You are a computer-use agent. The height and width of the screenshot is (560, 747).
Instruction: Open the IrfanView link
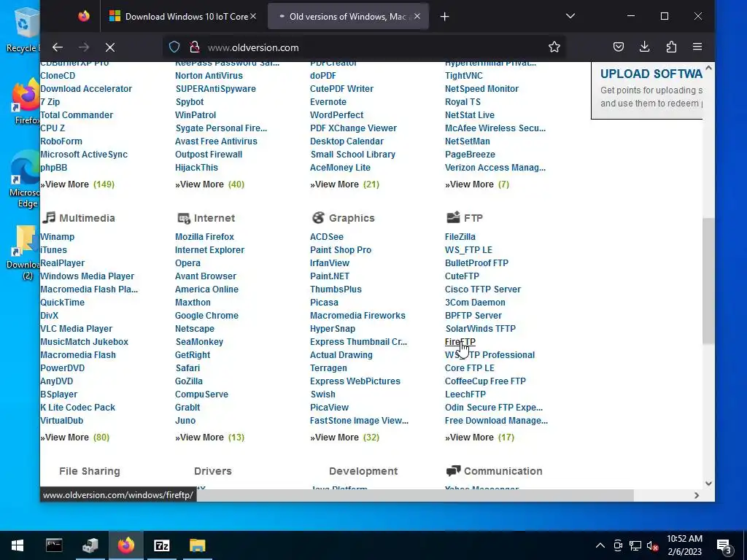tap(330, 263)
